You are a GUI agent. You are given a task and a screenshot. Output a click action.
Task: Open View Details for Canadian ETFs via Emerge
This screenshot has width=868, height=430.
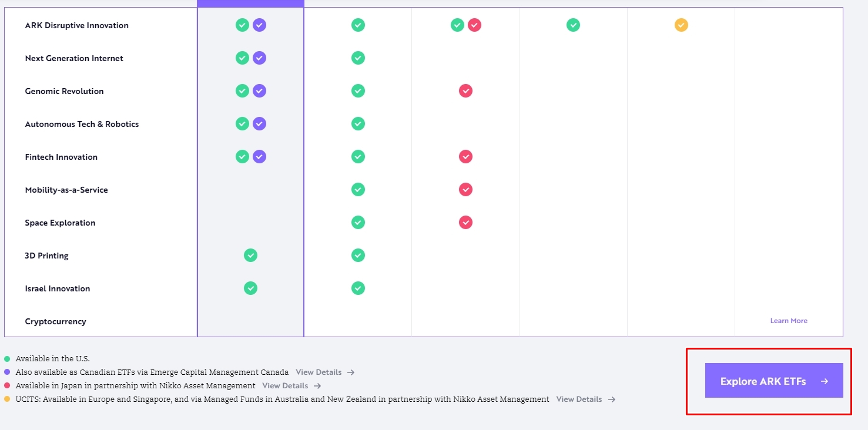click(325, 372)
